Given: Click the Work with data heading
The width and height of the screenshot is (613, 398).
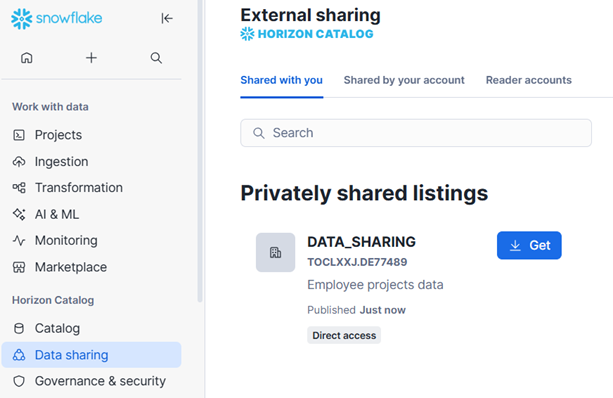Looking at the screenshot, I should coord(50,107).
